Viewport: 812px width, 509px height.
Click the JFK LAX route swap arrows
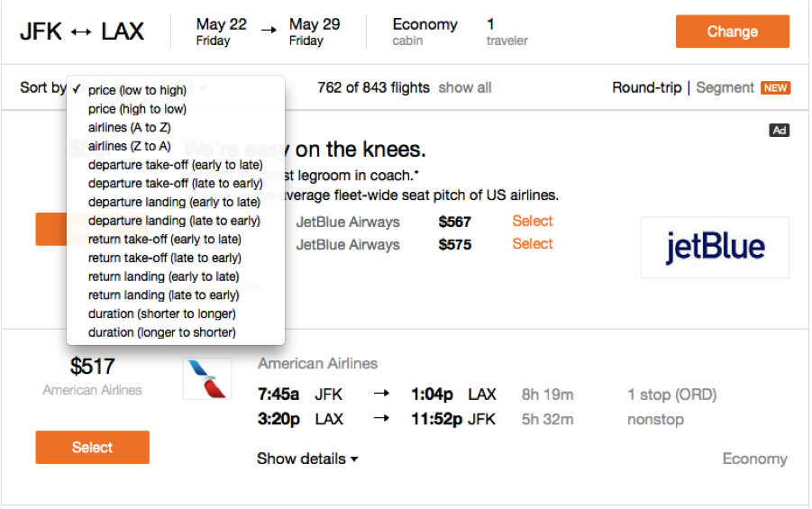pyautogui.click(x=81, y=32)
